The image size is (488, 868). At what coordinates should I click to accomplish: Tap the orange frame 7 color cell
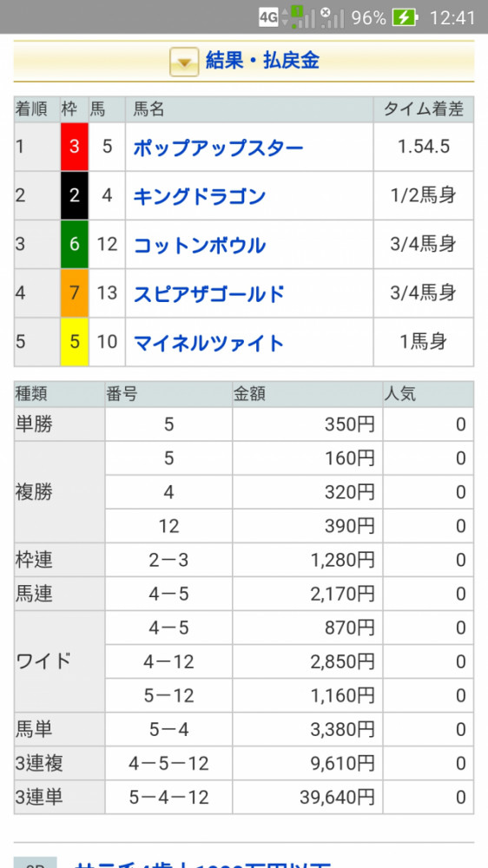pos(74,293)
